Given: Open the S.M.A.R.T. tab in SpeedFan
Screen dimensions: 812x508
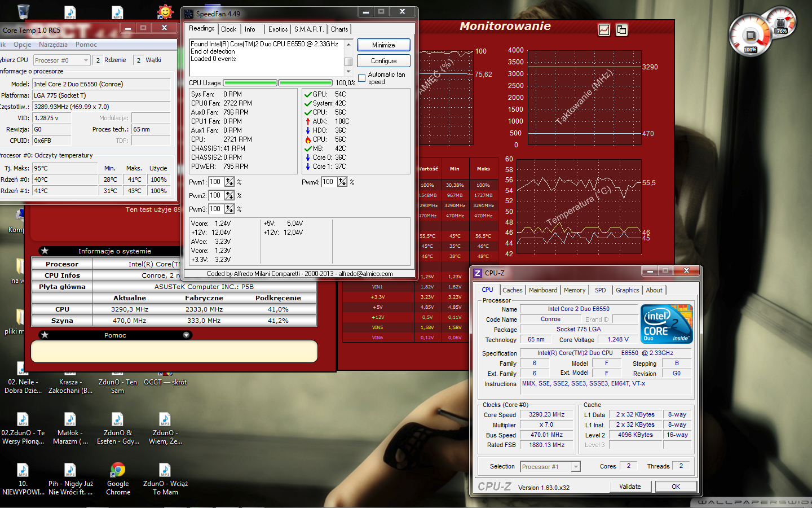Looking at the screenshot, I should click(309, 29).
